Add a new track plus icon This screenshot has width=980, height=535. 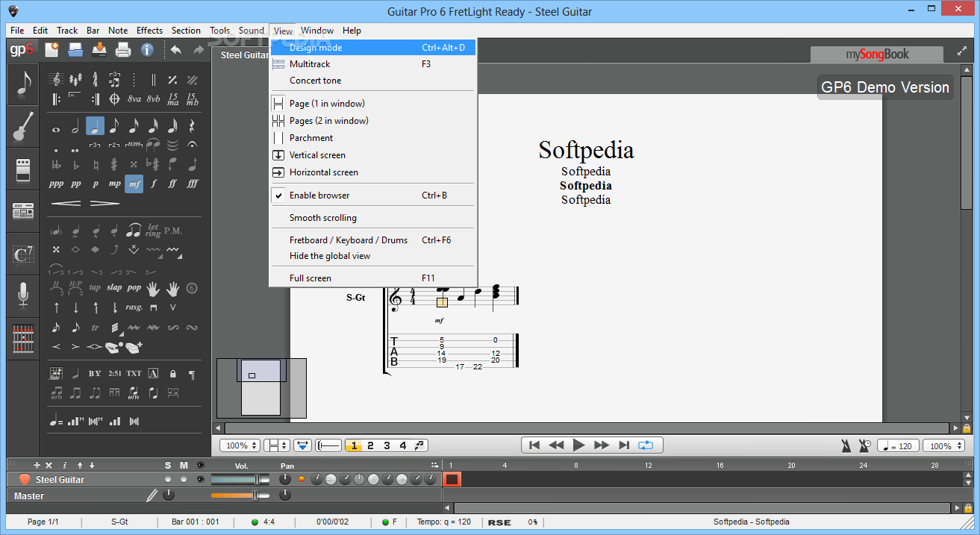coord(37,466)
